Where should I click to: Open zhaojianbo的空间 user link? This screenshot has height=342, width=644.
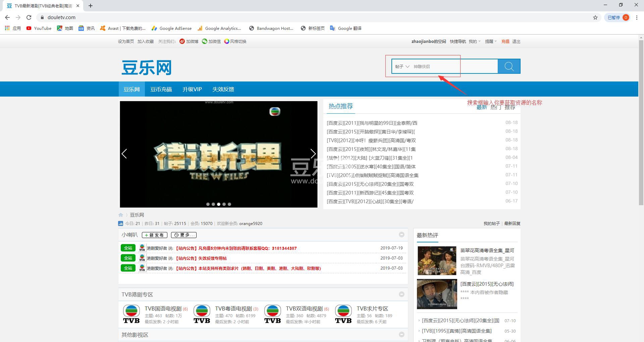(429, 42)
